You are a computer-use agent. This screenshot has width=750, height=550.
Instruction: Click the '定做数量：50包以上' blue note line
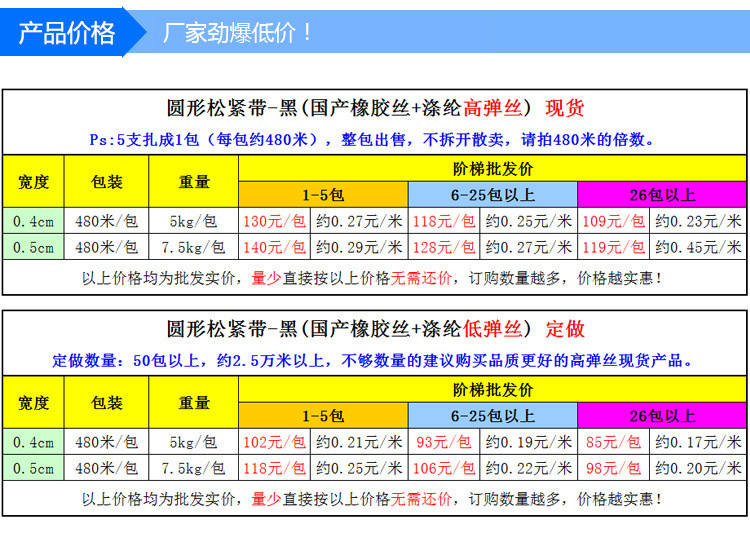372,361
